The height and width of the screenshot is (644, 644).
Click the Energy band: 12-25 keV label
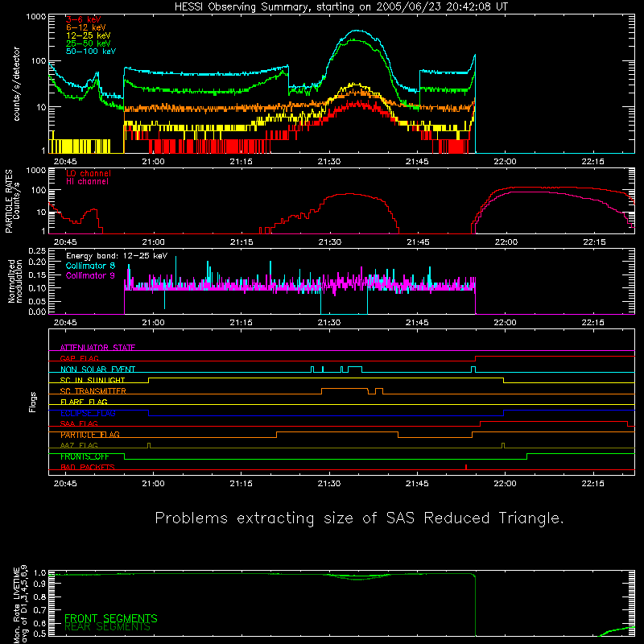click(117, 256)
